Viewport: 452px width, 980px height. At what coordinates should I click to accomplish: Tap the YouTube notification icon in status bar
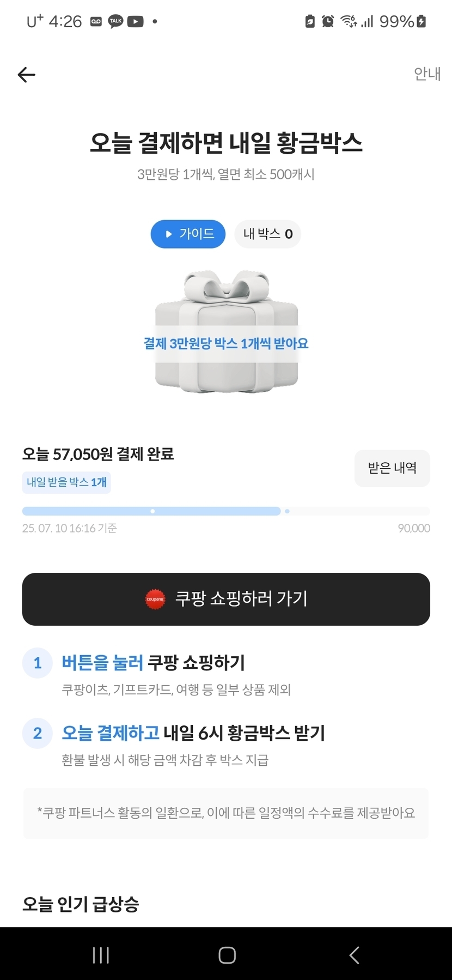(x=135, y=21)
